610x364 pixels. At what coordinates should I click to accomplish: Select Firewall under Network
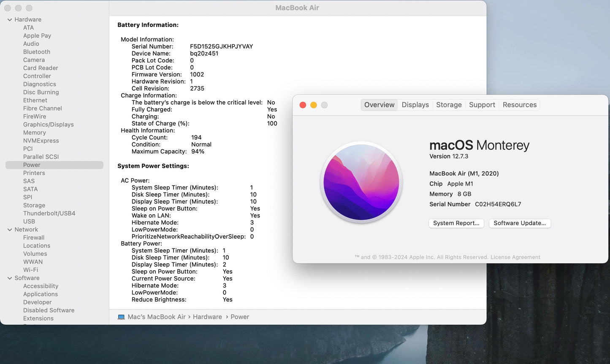(x=34, y=238)
